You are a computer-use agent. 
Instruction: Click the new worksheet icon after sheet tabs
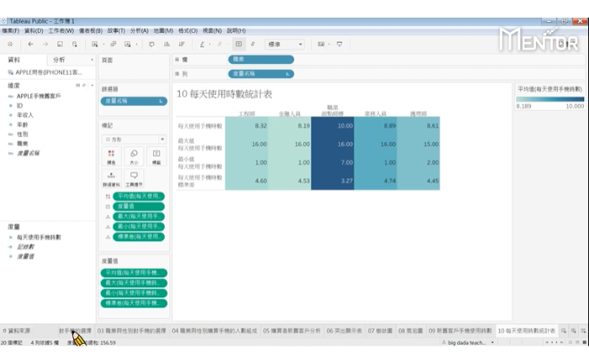pyautogui.click(x=564, y=331)
